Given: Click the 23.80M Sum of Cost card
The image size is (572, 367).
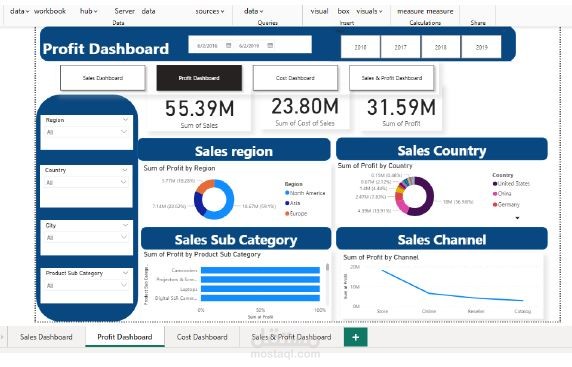Looking at the screenshot, I should pos(305,112).
